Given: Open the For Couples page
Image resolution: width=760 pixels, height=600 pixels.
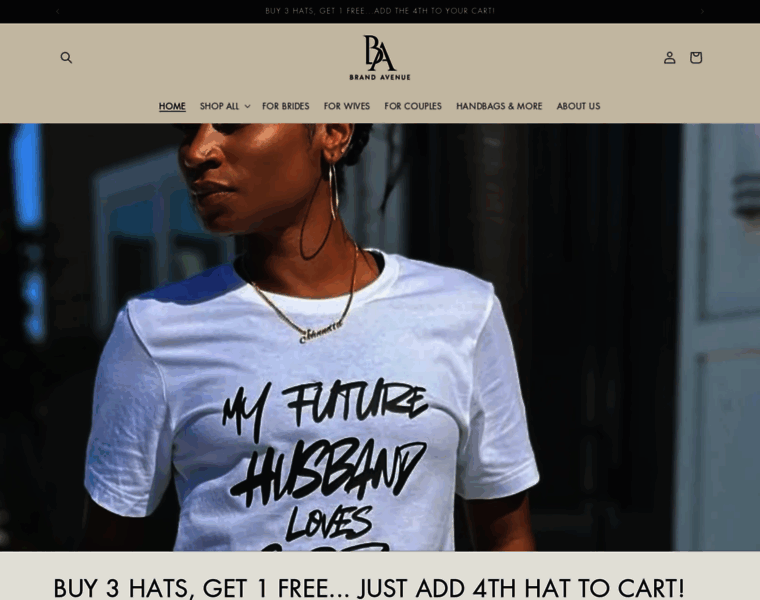Looking at the screenshot, I should (x=413, y=106).
